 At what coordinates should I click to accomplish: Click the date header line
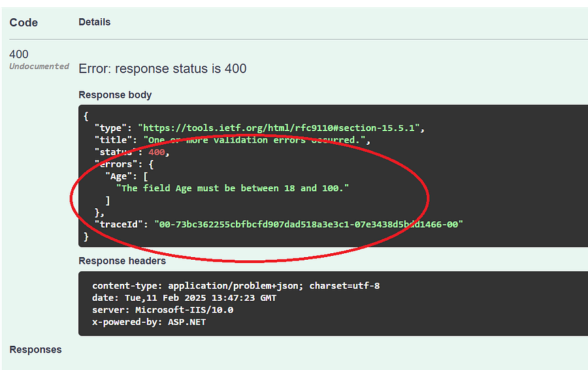(184, 298)
